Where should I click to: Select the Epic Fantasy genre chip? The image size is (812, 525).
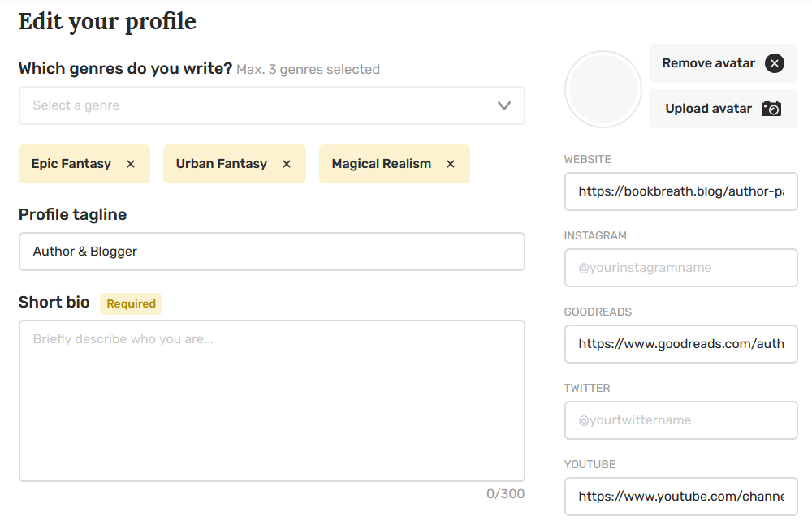[x=71, y=164]
